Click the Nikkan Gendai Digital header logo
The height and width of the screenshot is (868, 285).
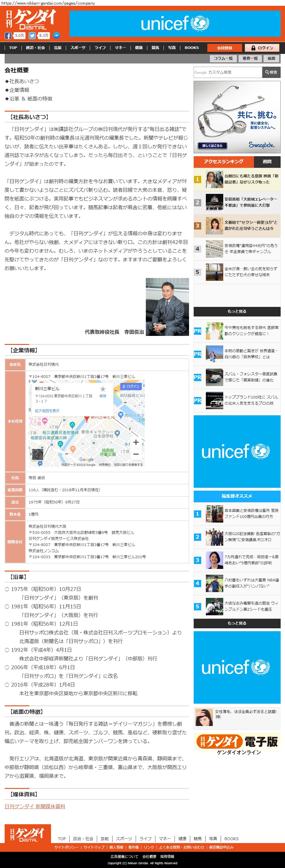pyautogui.click(x=30, y=19)
